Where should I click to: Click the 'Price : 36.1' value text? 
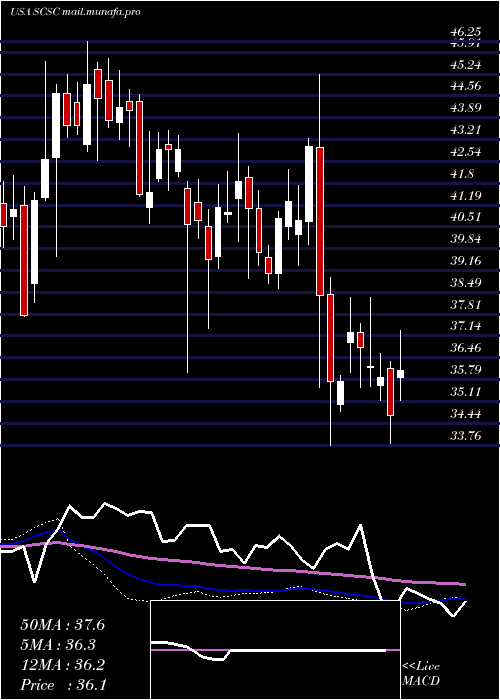pyautogui.click(x=62, y=685)
